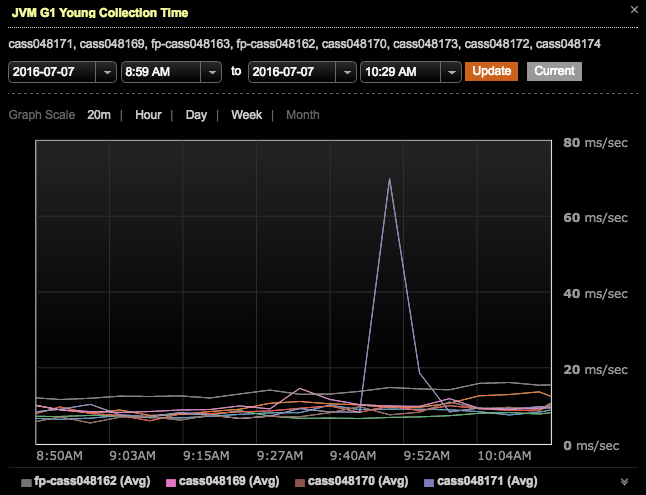Click the peak of the purple spike
The height and width of the screenshot is (495, 646).
pos(389,179)
